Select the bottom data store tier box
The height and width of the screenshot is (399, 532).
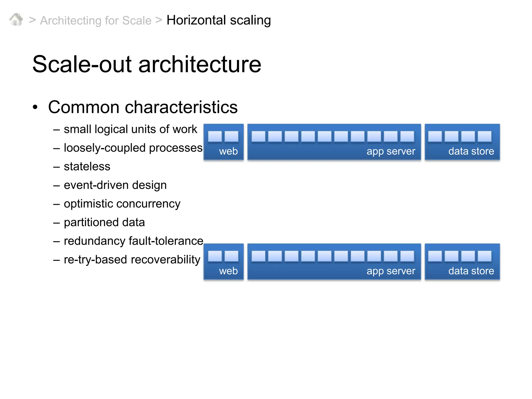[462, 262]
